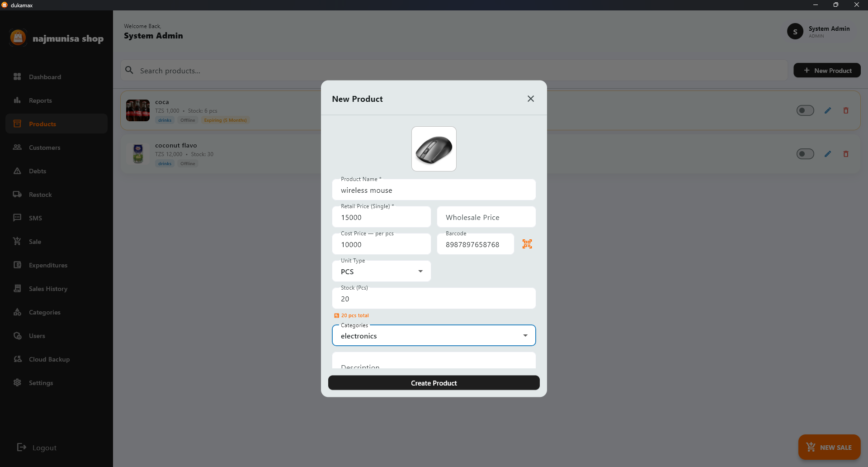The height and width of the screenshot is (467, 868).
Task: Click the Product Name field
Action: (x=434, y=190)
